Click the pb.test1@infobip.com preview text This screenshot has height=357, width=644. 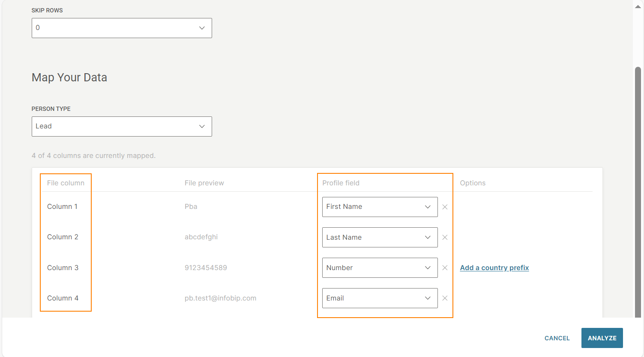pos(220,298)
